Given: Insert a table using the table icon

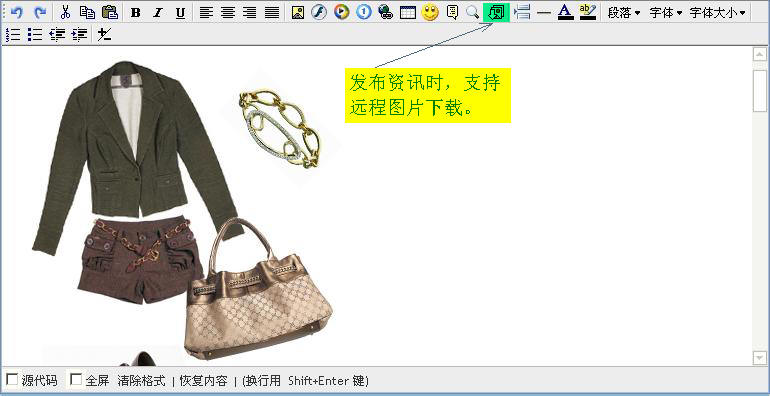Looking at the screenshot, I should click(x=408, y=12).
